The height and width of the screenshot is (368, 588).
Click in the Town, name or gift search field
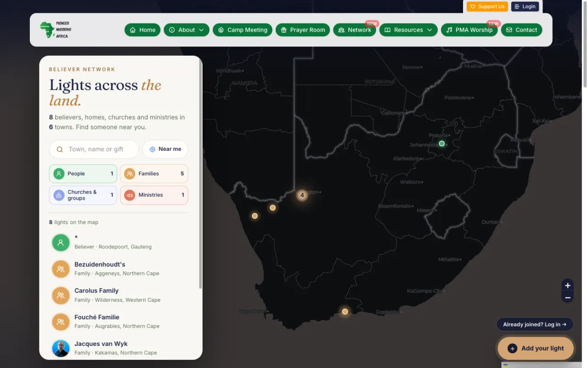tap(94, 149)
